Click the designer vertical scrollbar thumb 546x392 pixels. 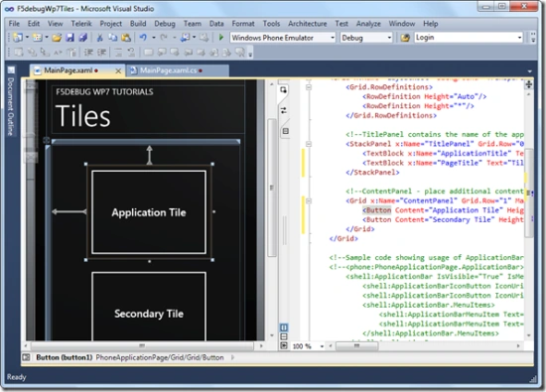(272, 188)
